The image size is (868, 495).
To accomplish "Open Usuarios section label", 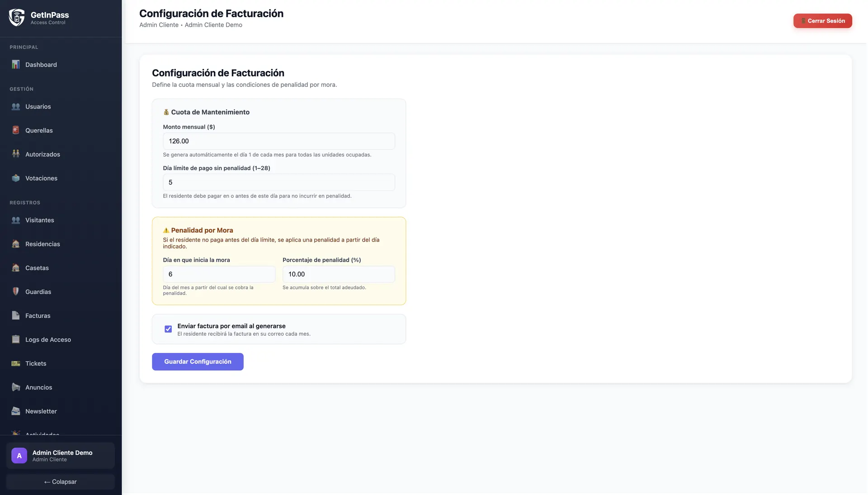I will [x=38, y=107].
